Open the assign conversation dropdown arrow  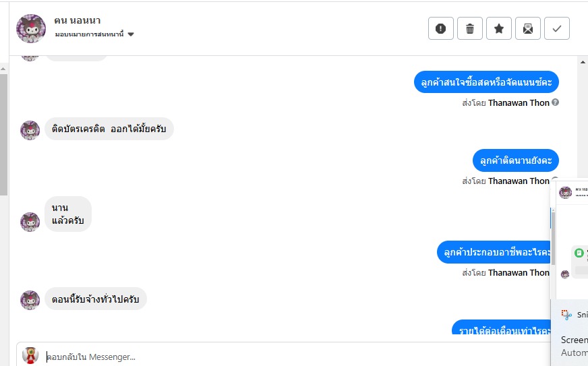[x=131, y=34]
